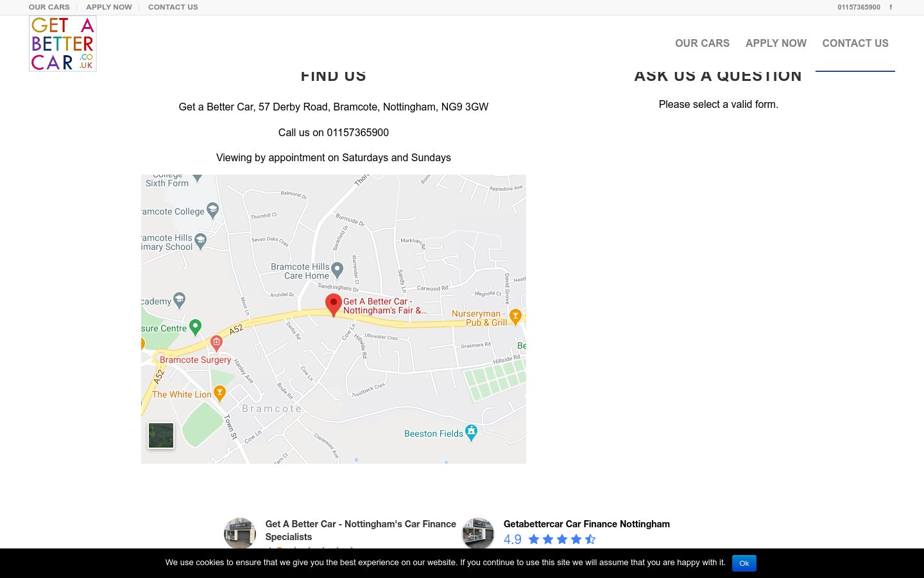The image size is (924, 578).
Task: Click 'Viewing by appointment on Saturdays and Sundays'
Action: [x=334, y=157]
